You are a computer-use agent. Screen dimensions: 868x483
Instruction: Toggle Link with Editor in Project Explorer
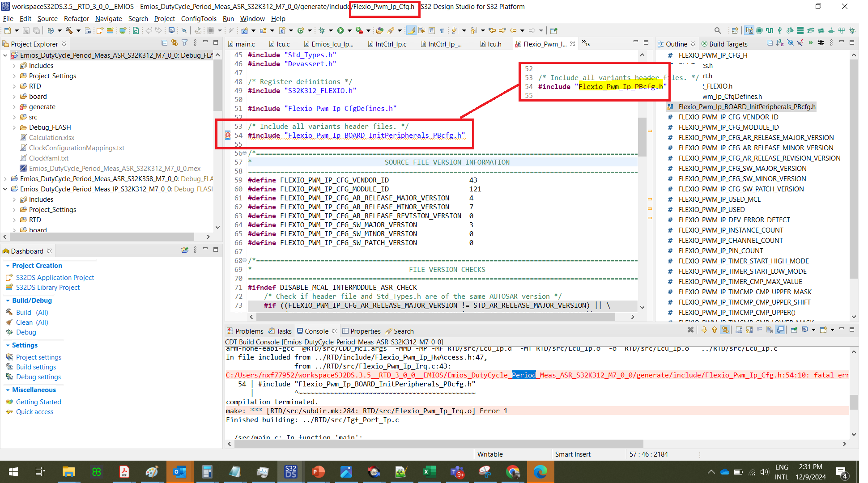pos(174,43)
